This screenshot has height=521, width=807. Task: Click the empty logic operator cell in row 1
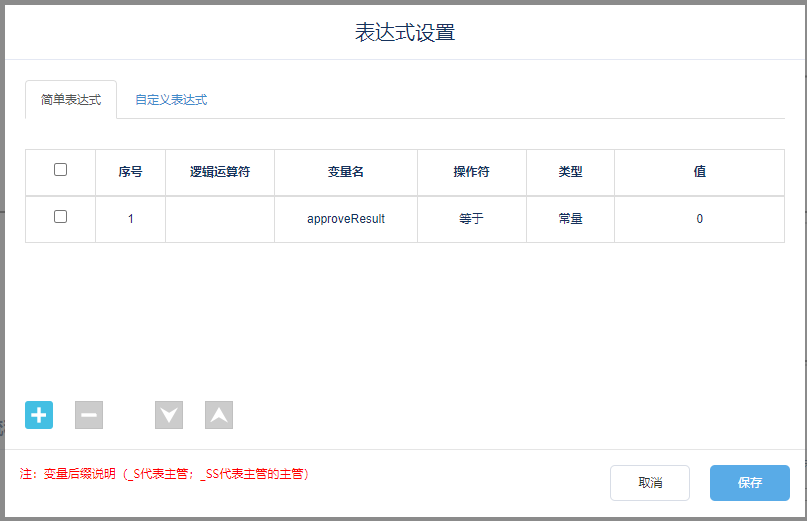220,219
